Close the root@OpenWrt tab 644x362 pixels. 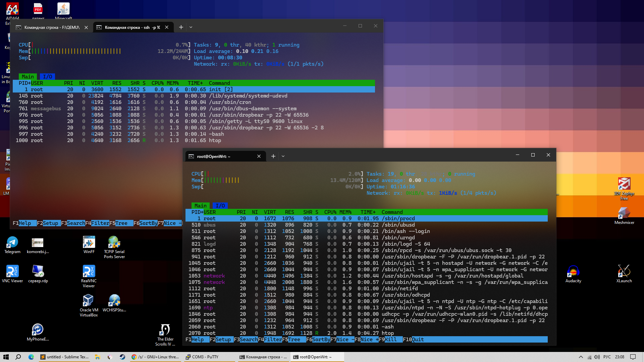click(x=259, y=156)
